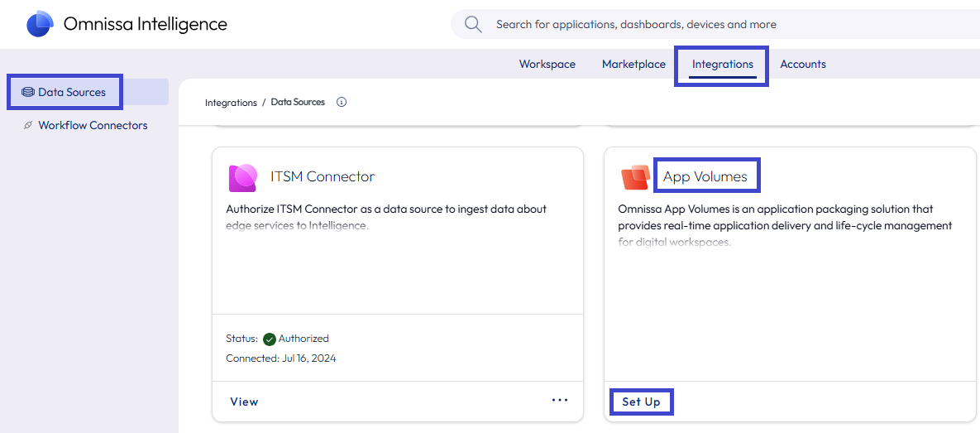Click the App Volumes description text

[x=785, y=224]
